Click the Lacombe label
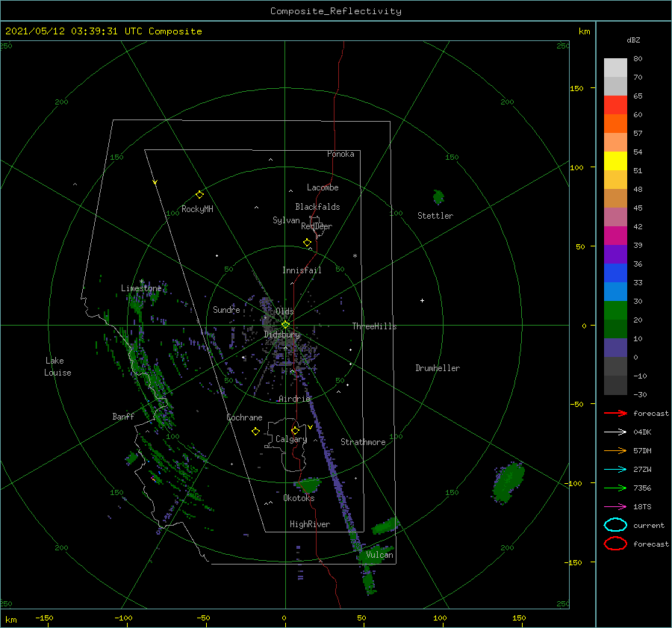Viewport: 672px width, 628px height. click(x=323, y=187)
